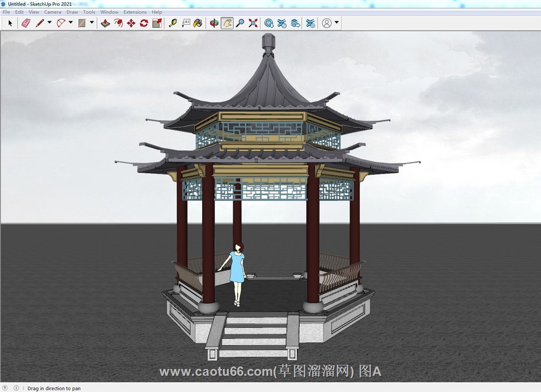The height and width of the screenshot is (392, 541).
Task: Activate the Rotate tool
Action: (144, 23)
